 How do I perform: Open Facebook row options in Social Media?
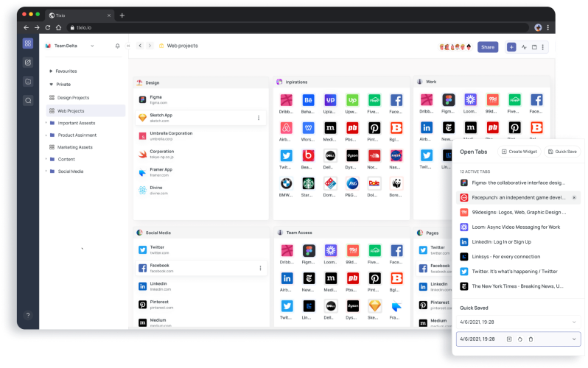tap(260, 268)
